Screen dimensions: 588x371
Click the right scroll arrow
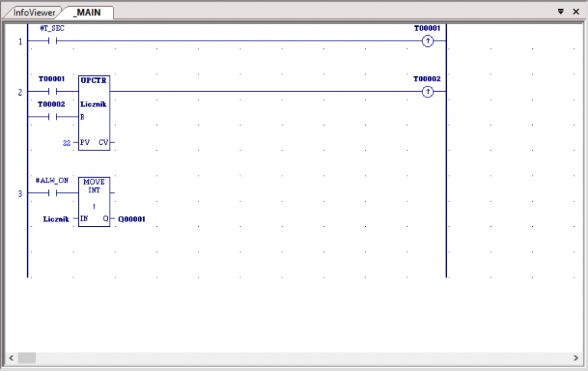(x=576, y=358)
